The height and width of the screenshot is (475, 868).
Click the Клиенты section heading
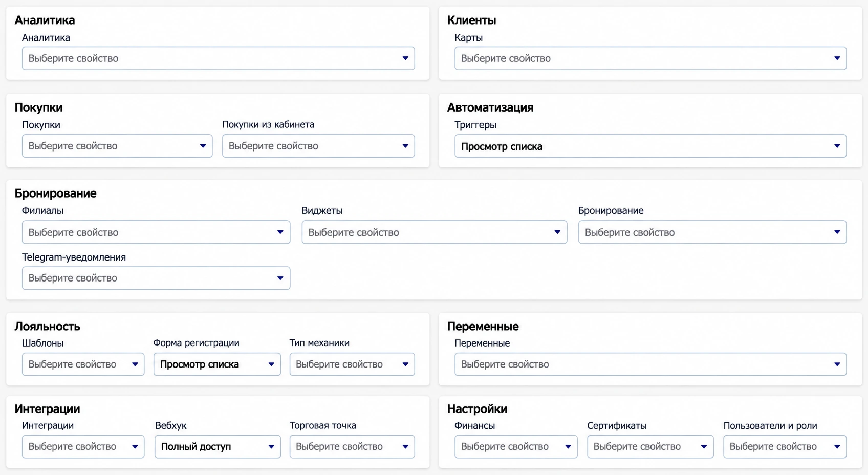click(x=471, y=20)
